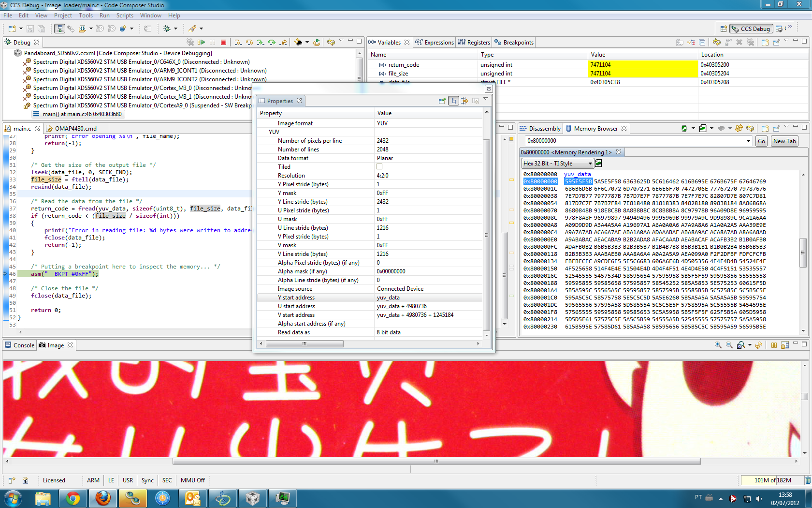Open the memory address 0x80000000 dropdown

[x=749, y=141]
